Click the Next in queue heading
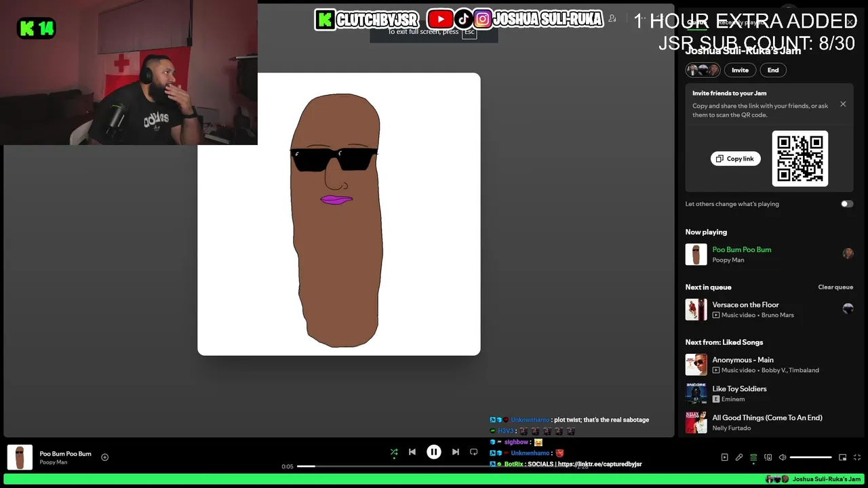This screenshot has width=868, height=488. [x=708, y=287]
